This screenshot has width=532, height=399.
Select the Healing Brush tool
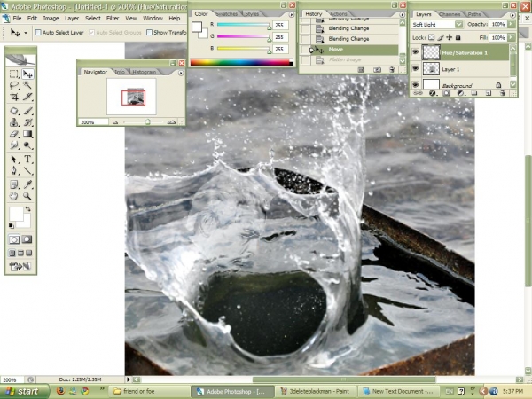click(14, 111)
